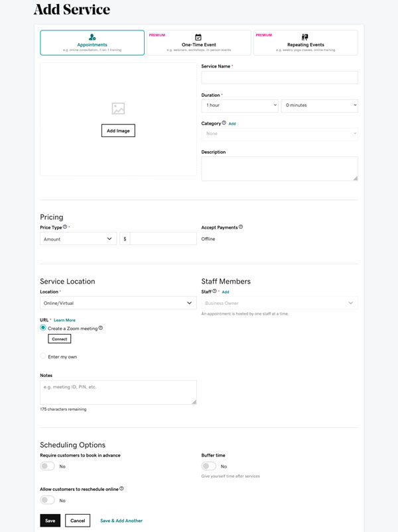Expand the Location Online/Virtual dropdown
398x532 pixels.
pos(118,303)
